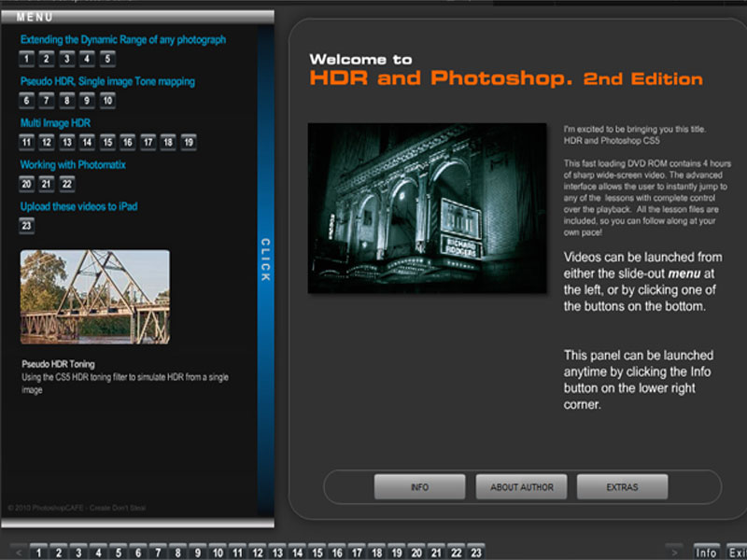Launch lesson 10 under Pseudo HDR menu section

point(107,101)
